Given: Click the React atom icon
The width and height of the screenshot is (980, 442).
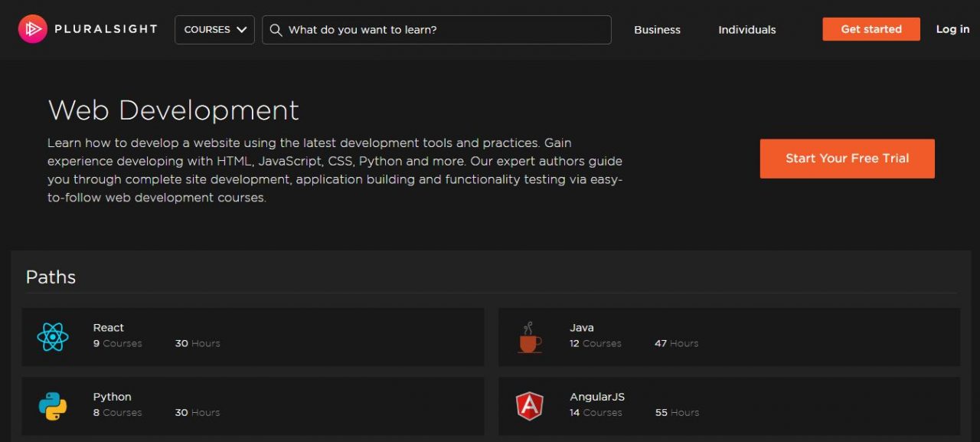Looking at the screenshot, I should (x=53, y=336).
